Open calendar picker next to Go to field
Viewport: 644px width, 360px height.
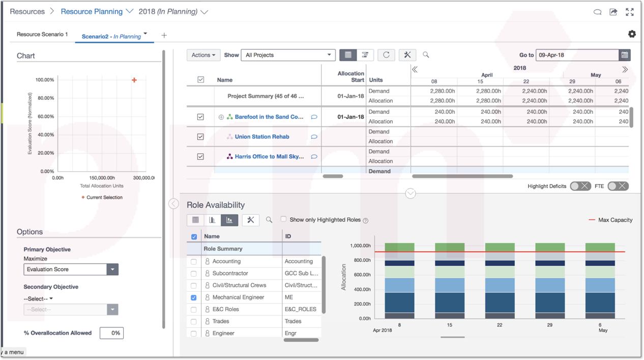pos(625,55)
